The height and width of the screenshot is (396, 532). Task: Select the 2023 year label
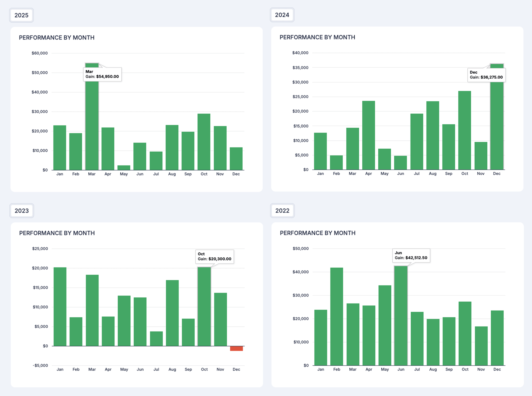(x=22, y=211)
